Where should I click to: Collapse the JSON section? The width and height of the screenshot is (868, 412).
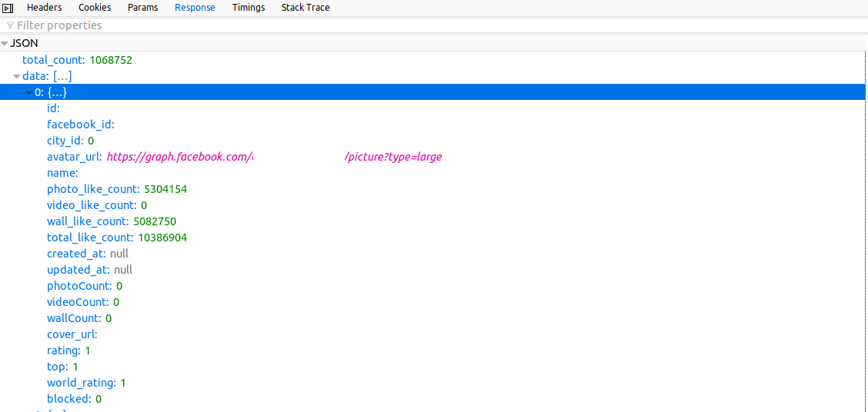coord(5,43)
